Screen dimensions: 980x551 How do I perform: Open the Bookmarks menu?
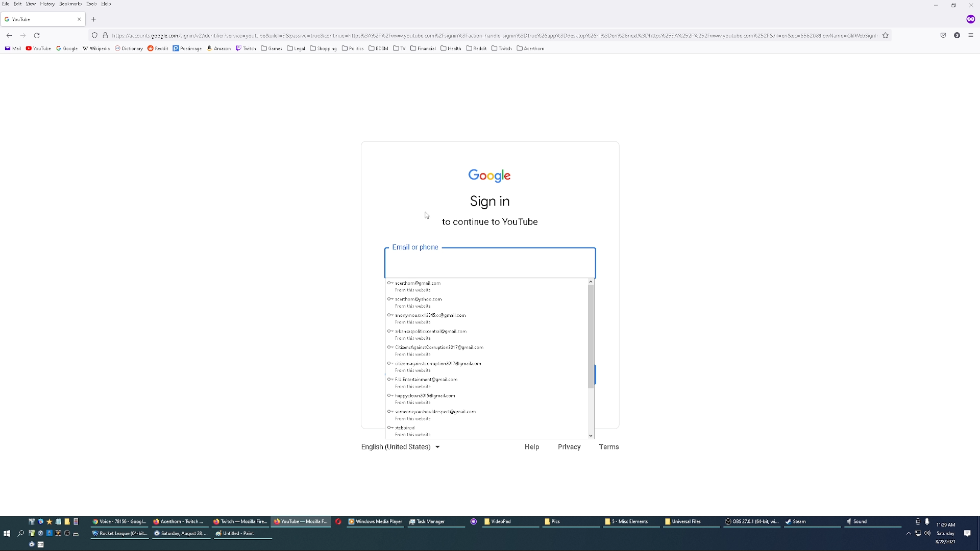click(x=70, y=4)
